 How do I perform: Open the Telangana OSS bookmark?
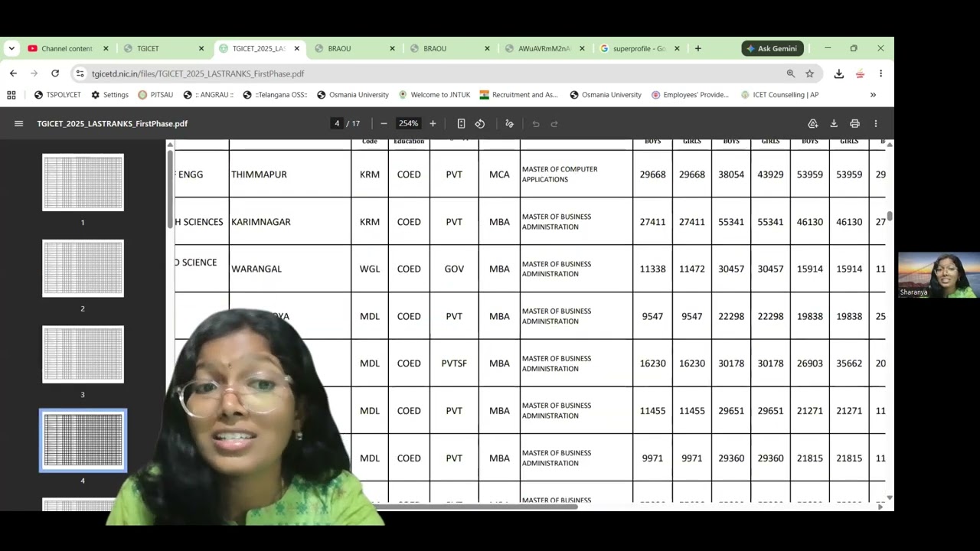tap(275, 95)
